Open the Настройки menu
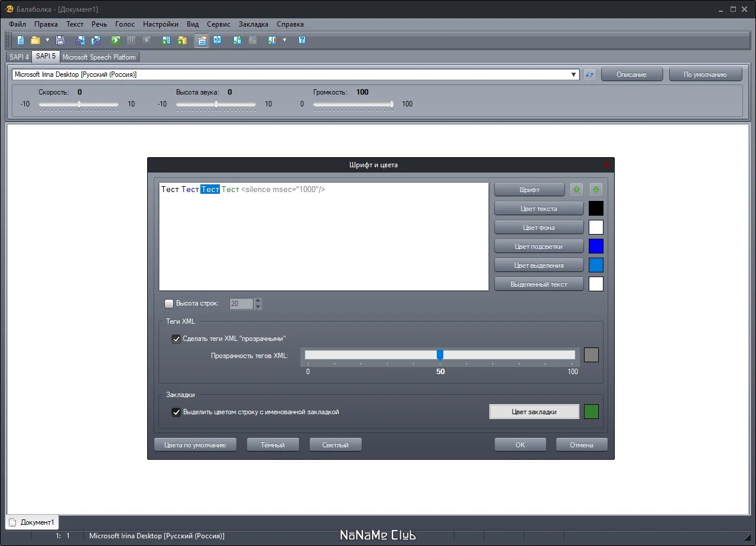This screenshot has height=546, width=756. [x=160, y=24]
